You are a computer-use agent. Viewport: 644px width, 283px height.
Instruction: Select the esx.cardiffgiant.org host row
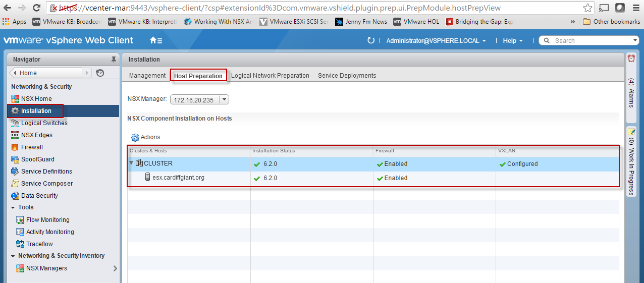point(373,178)
